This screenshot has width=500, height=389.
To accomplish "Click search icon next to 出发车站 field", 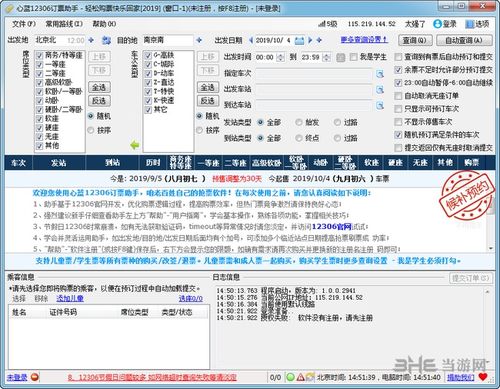I will pyautogui.click(x=380, y=89).
